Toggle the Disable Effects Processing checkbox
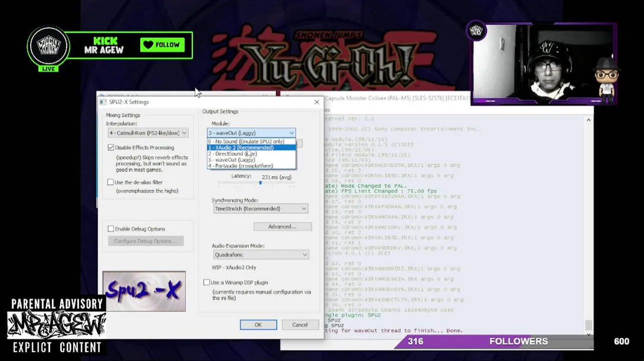This screenshot has height=361, width=644. [111, 147]
